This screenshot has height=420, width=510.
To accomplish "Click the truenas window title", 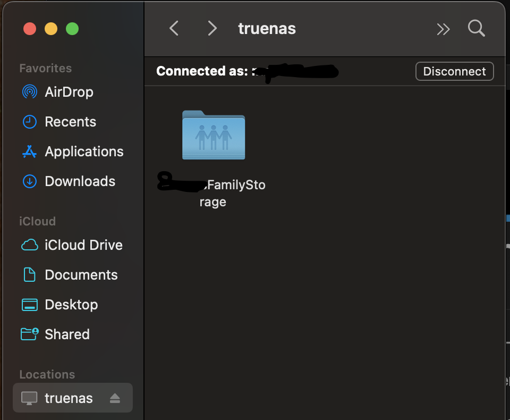I will pyautogui.click(x=267, y=28).
